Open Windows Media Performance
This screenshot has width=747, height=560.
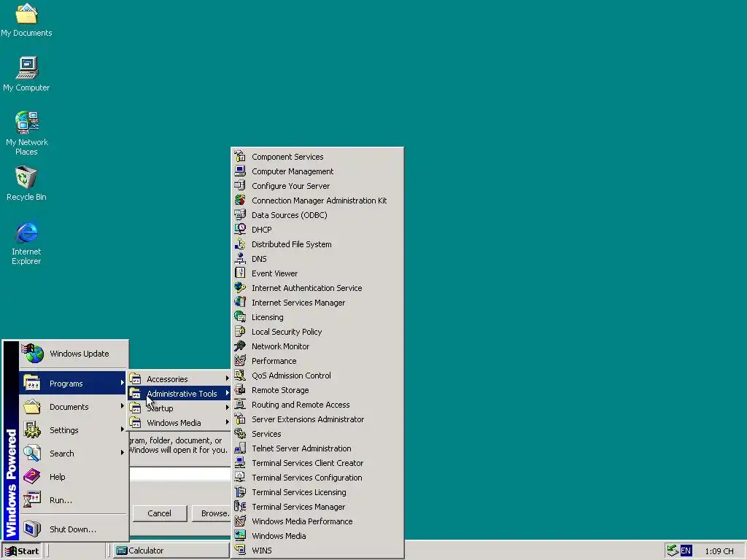coord(317,521)
